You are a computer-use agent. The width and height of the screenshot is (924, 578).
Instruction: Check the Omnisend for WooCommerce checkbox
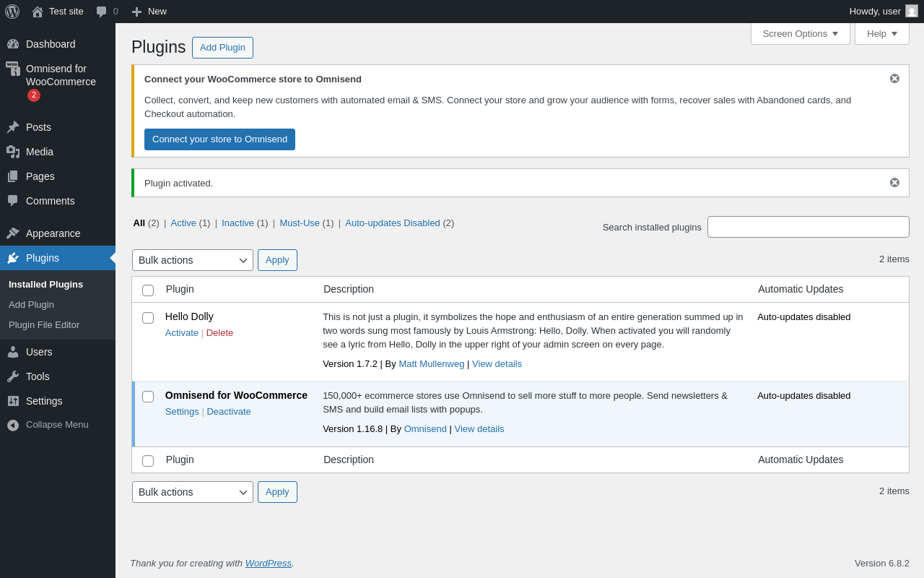click(148, 397)
